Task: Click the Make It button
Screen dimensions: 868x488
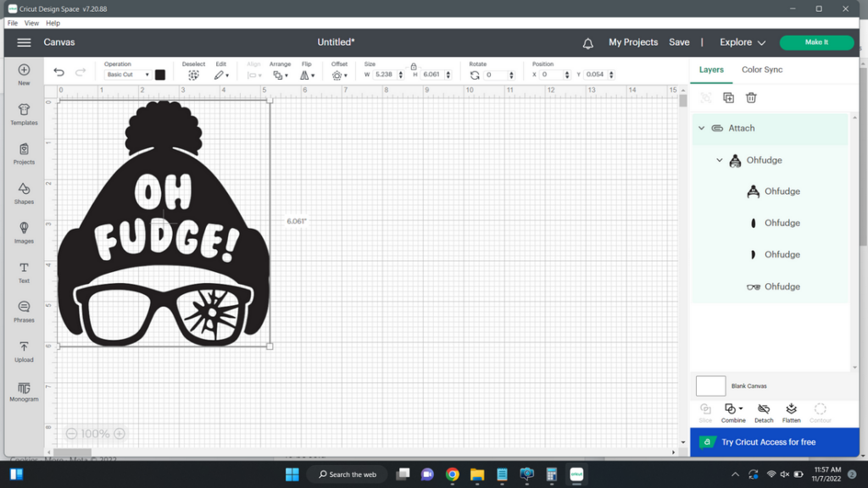Action: coord(816,42)
